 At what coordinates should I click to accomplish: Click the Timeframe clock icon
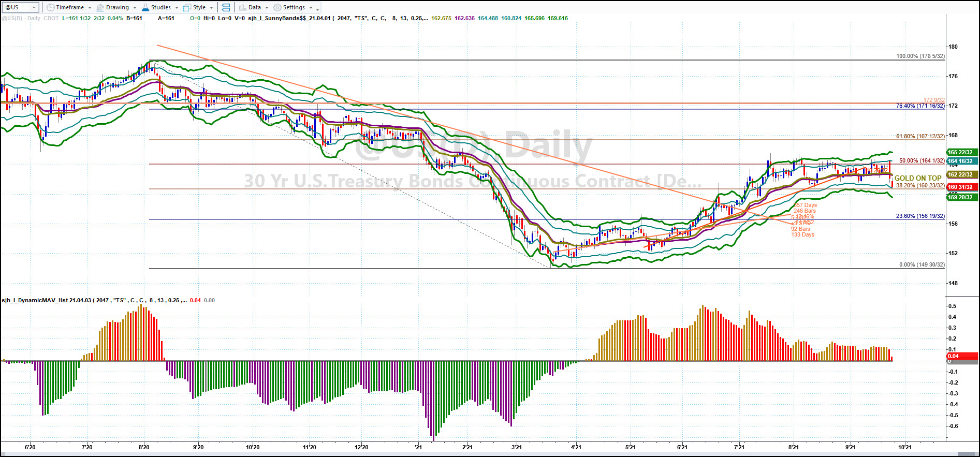[x=50, y=7]
